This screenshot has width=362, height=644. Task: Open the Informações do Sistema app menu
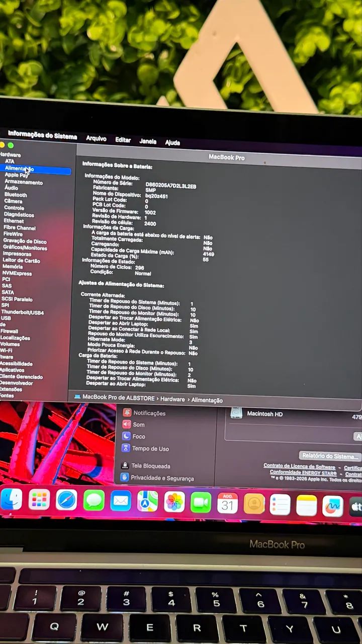[x=43, y=135]
